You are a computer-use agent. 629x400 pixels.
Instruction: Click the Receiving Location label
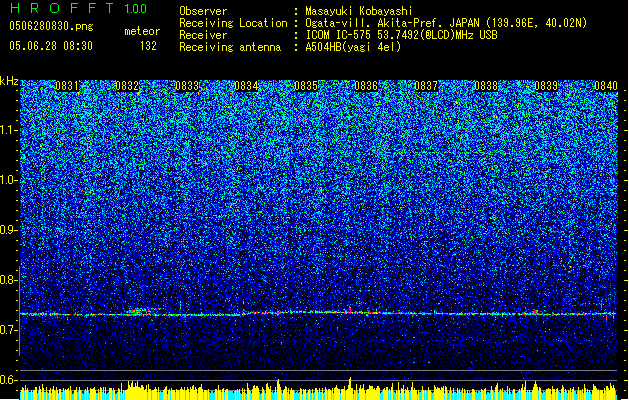coord(233,23)
